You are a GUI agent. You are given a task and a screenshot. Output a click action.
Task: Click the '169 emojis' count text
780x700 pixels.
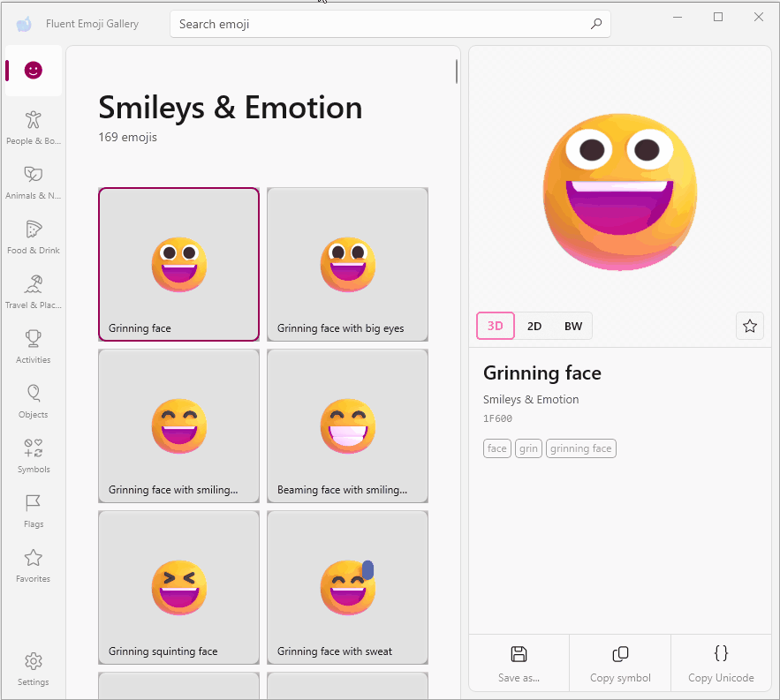128,137
